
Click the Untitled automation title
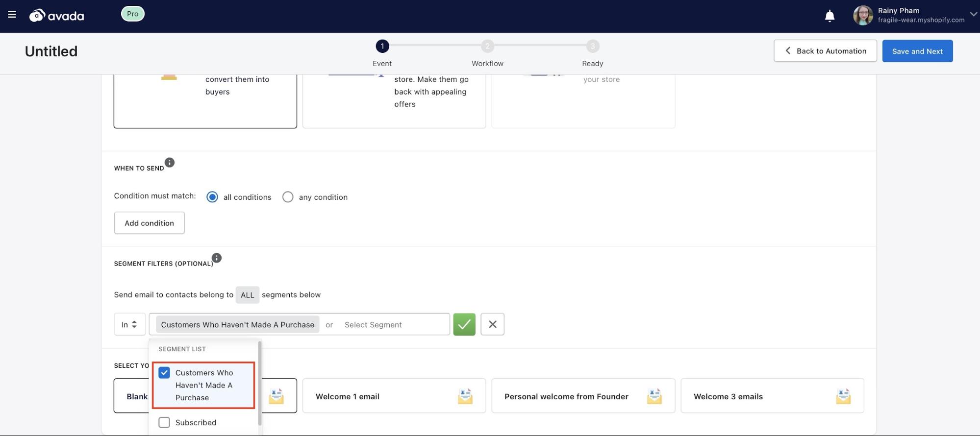[x=51, y=51]
